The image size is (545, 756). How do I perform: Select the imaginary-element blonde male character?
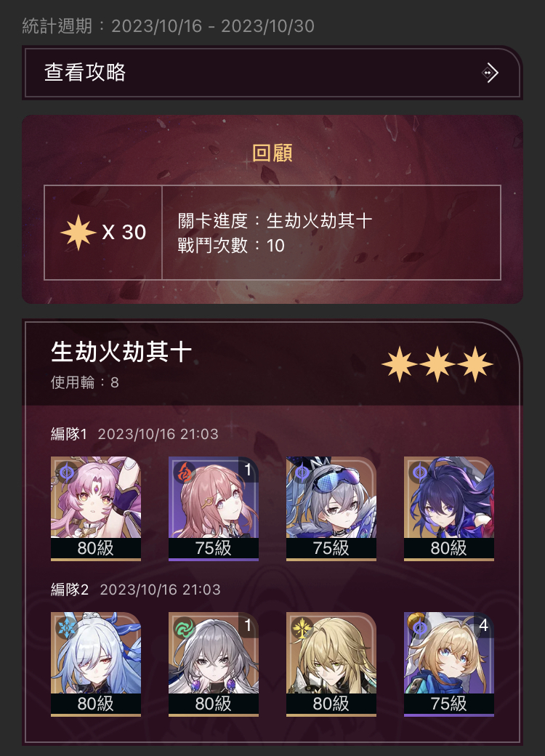pyautogui.click(x=331, y=664)
